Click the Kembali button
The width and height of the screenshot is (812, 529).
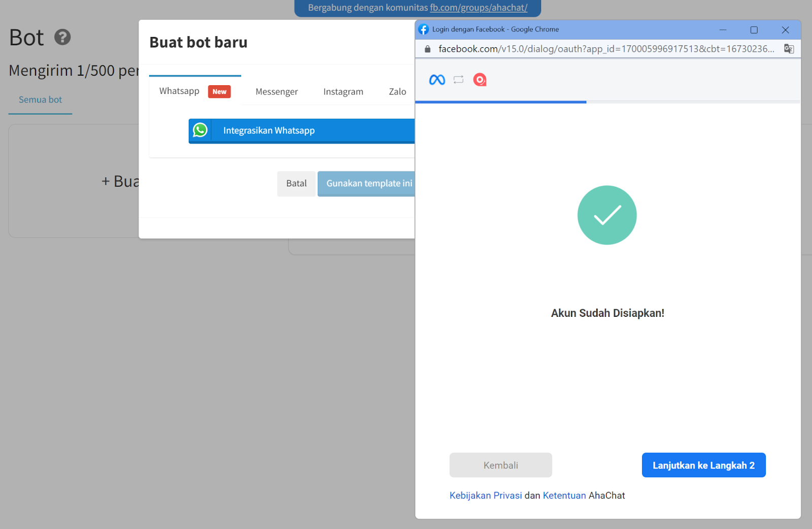click(x=501, y=465)
